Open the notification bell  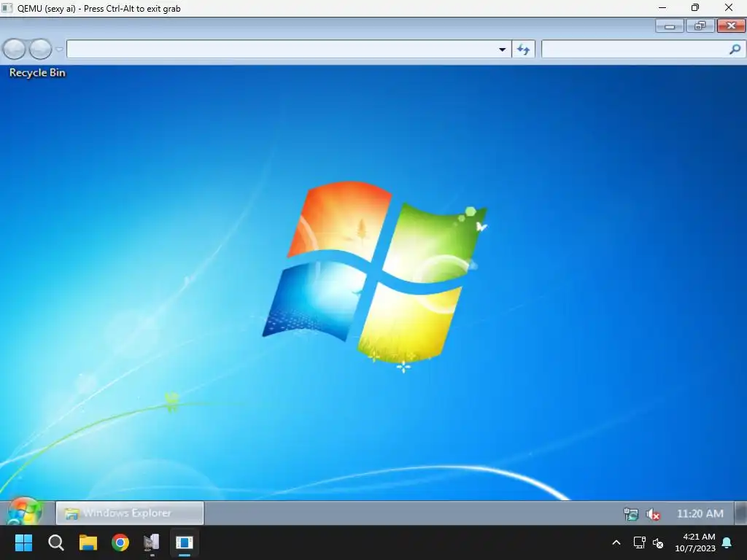[727, 542]
